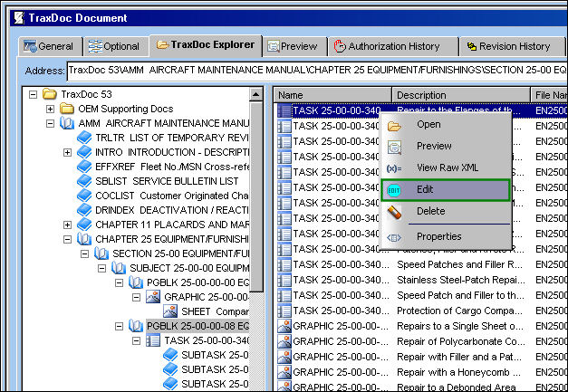Click the TraxDoc Document title bar icon

tap(18, 18)
